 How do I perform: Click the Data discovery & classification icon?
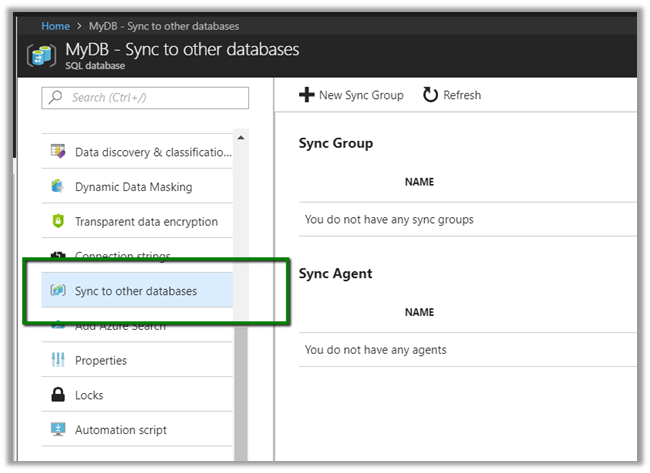57,152
